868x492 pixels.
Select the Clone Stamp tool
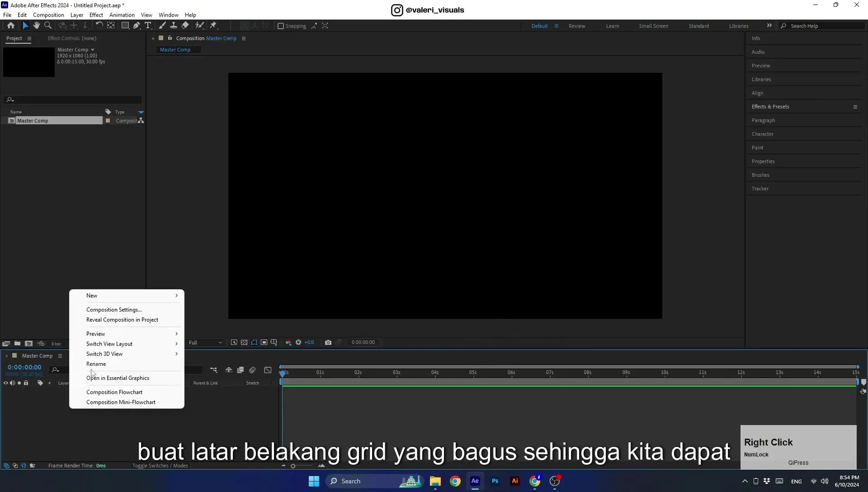173,26
